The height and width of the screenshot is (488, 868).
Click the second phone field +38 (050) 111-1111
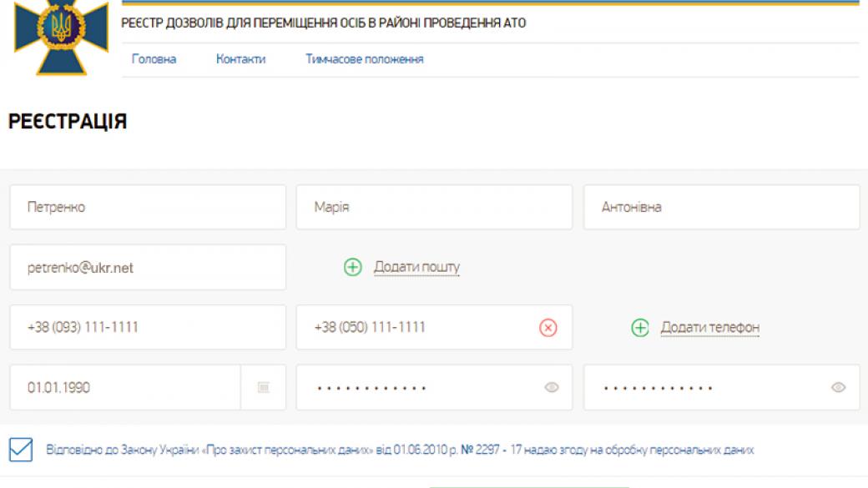point(417,327)
